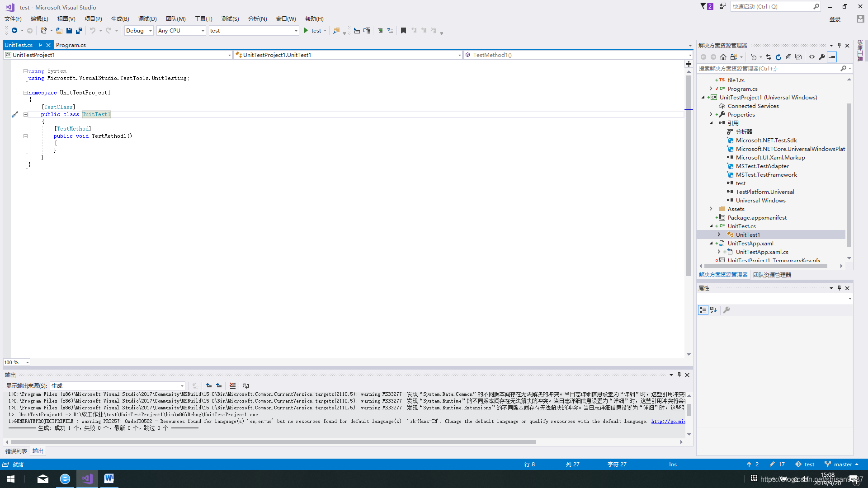This screenshot has height=488, width=868.
Task: Open the 生成(B) build menu
Action: pos(120,19)
